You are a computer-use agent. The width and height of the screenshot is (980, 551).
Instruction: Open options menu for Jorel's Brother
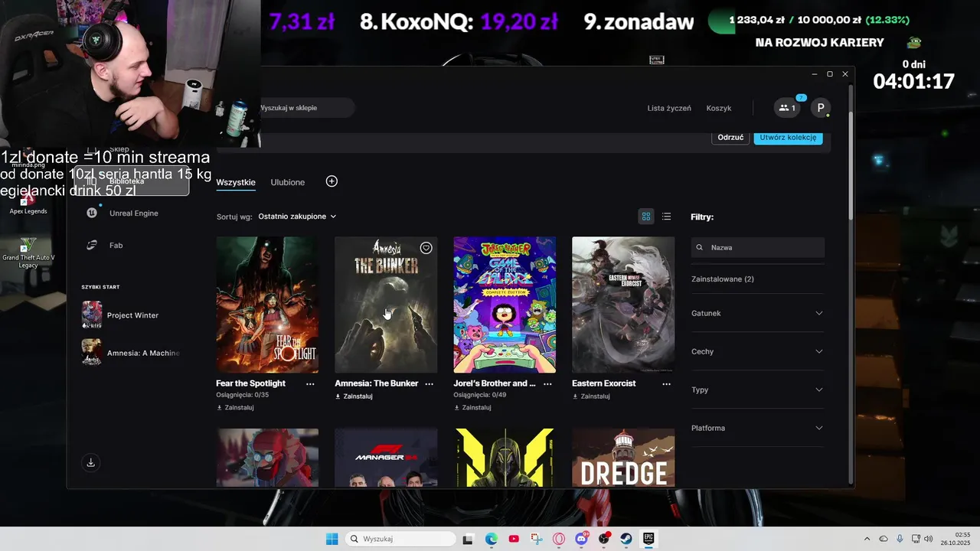pyautogui.click(x=547, y=383)
